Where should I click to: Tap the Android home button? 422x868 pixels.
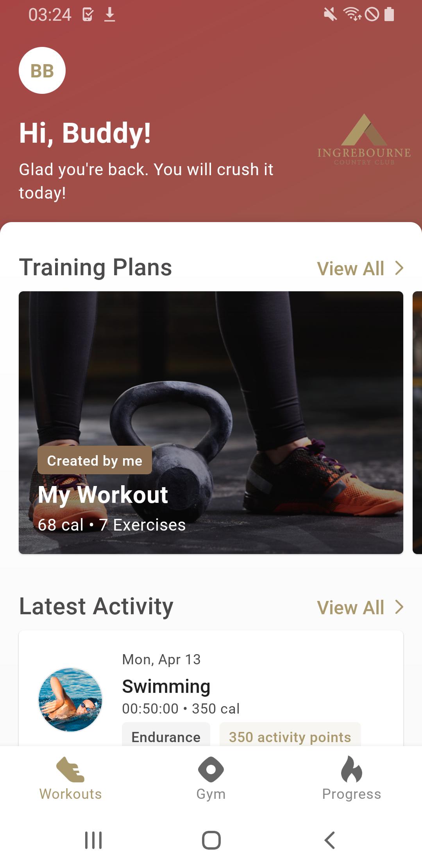211,840
